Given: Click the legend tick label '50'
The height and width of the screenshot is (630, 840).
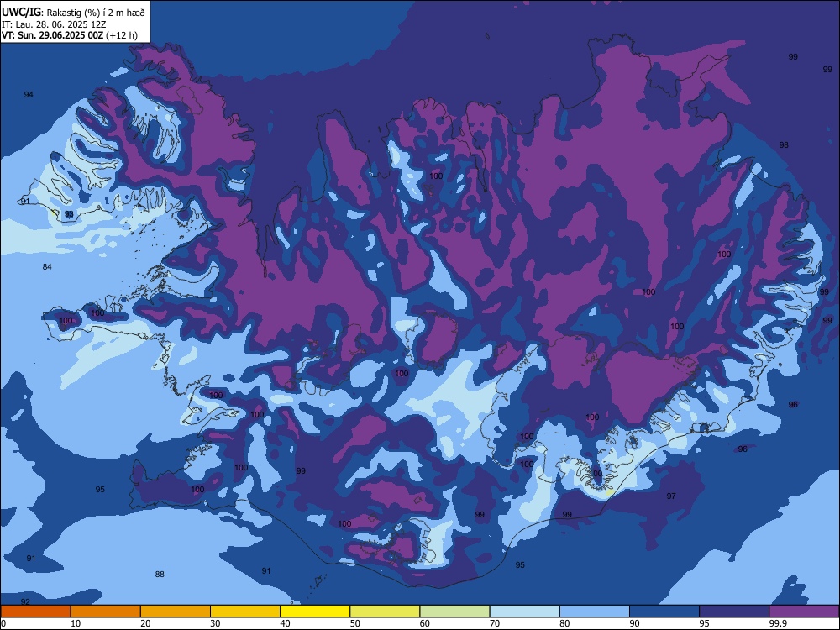Looking at the screenshot, I should [355, 623].
